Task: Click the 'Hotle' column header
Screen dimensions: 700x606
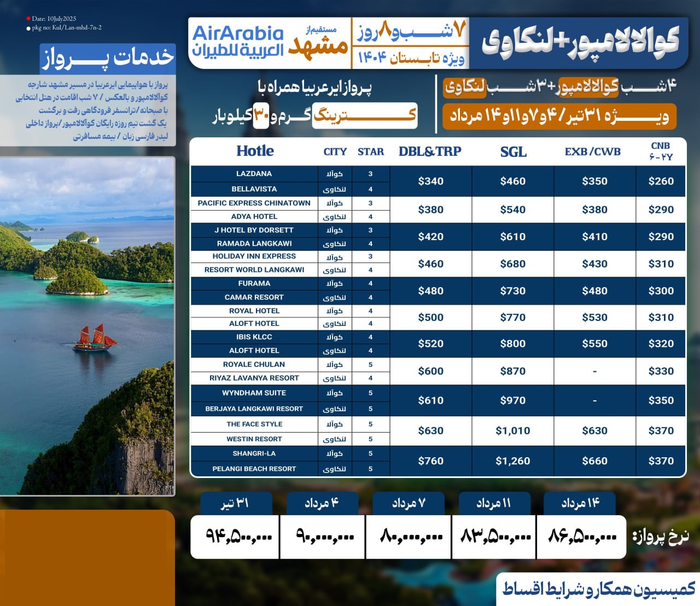Action: [x=255, y=151]
